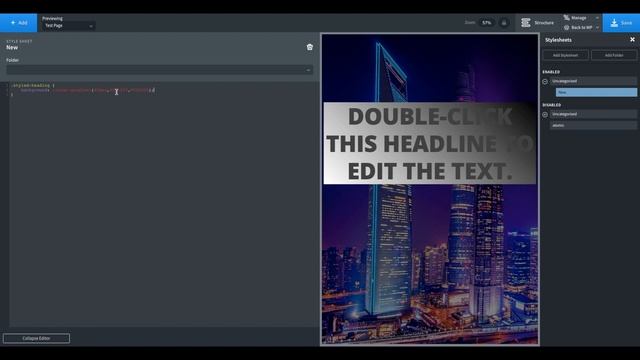Select the enabled Uncategorized folder row
Screen dimensions: 640x360
tap(593, 81)
